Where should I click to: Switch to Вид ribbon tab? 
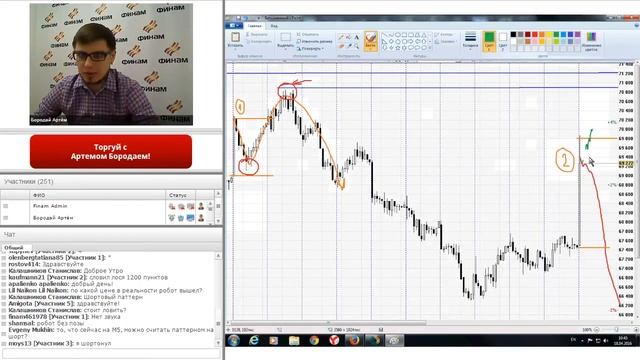coord(274,26)
